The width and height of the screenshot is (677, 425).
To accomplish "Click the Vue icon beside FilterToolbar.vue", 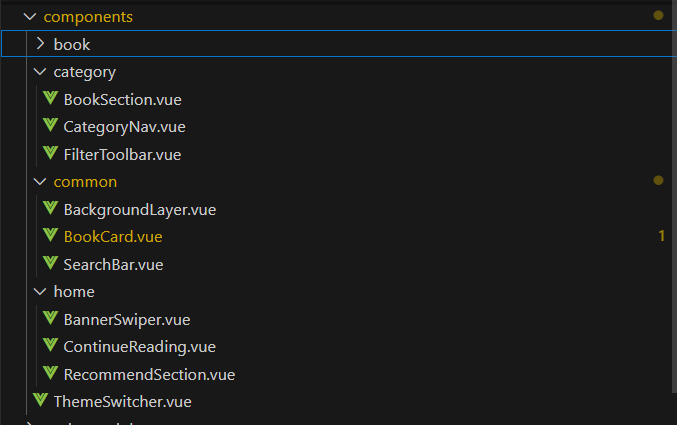I will point(51,153).
